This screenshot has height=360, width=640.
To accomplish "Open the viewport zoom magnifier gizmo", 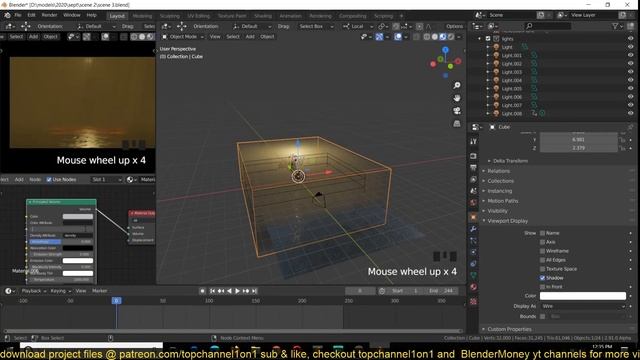I will click(x=457, y=85).
